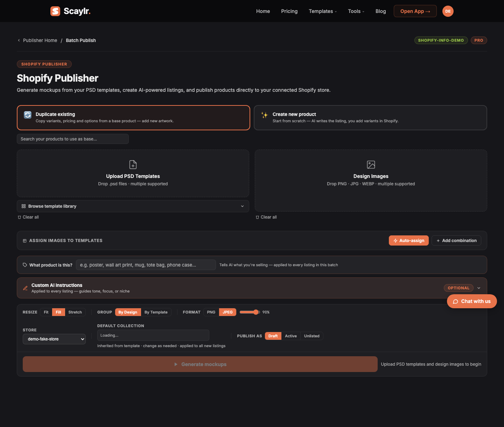Expand Browse template library
Screen dimensions: 504x427
click(133, 206)
